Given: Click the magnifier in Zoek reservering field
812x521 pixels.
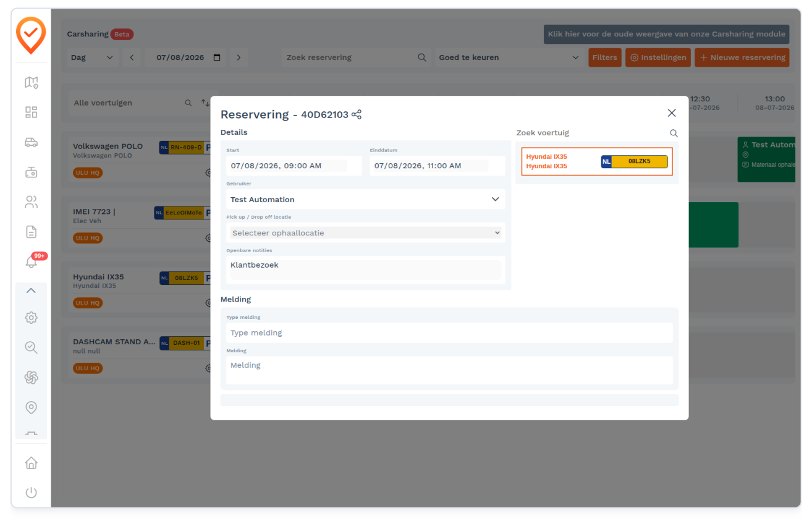Looking at the screenshot, I should [422, 57].
